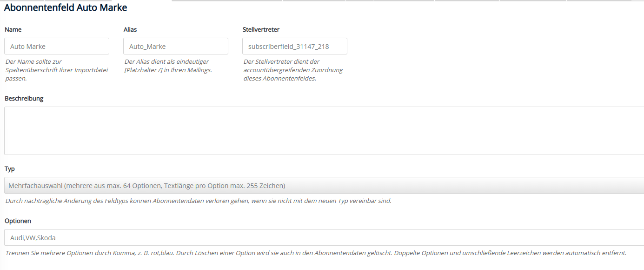Click the hint about accountübergreifenden Zuordnung
Image resolution: width=644 pixels, height=270 pixels.
(293, 70)
